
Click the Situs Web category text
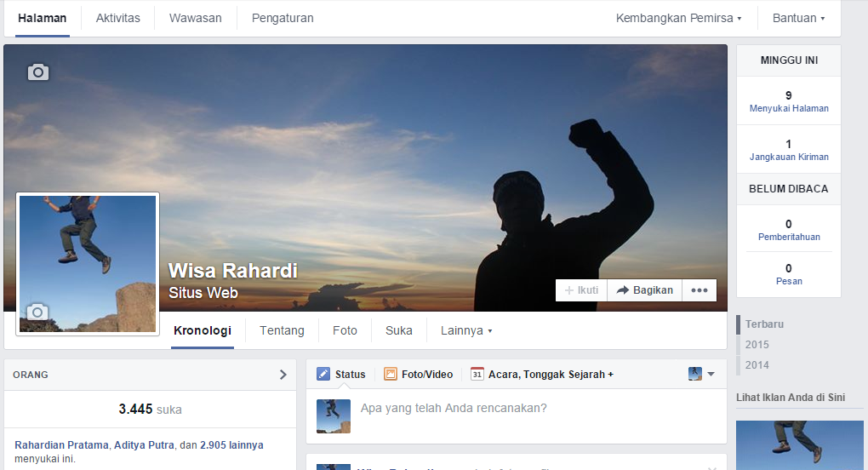coord(203,293)
